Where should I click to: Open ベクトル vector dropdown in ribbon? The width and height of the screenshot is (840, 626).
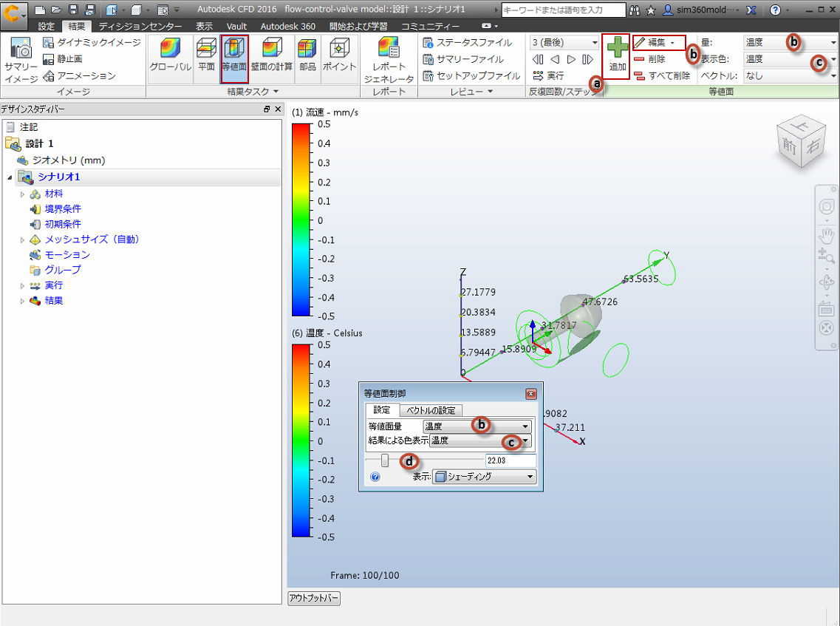coord(790,75)
